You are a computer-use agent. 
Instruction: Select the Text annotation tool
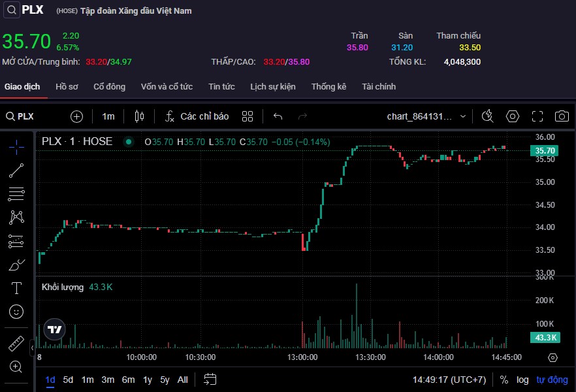(x=16, y=288)
